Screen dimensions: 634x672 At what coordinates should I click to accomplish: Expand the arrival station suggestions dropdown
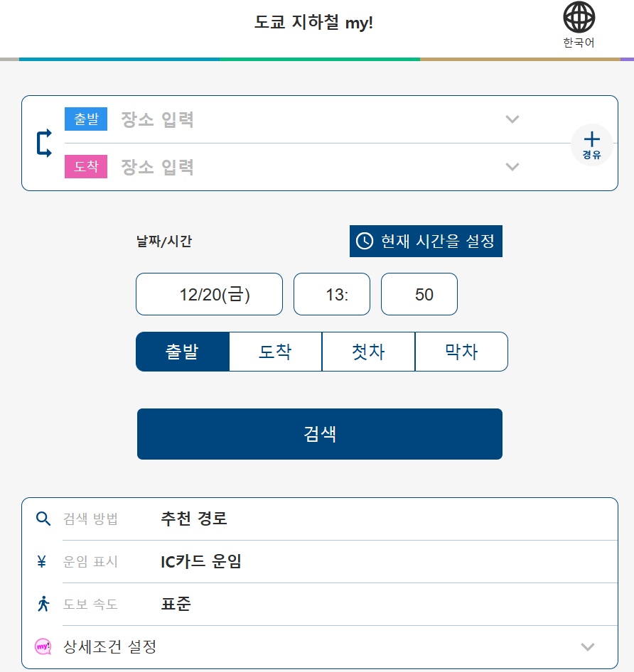[x=512, y=167]
